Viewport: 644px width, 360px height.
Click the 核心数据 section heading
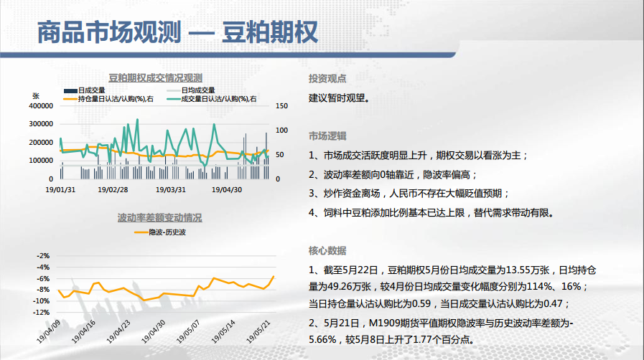point(327,250)
